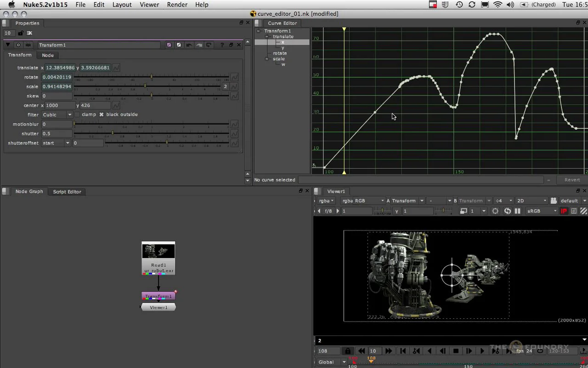Select the Node Graph tab

tap(29, 191)
